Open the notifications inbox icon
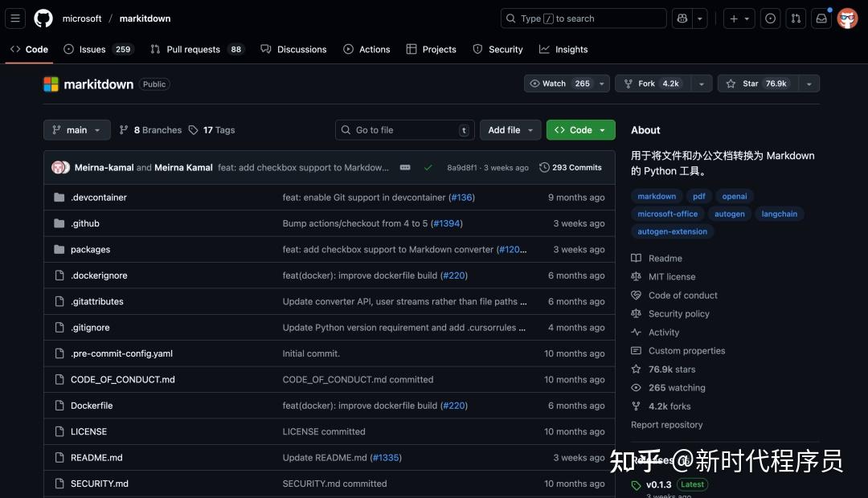The height and width of the screenshot is (498, 868). click(821, 18)
